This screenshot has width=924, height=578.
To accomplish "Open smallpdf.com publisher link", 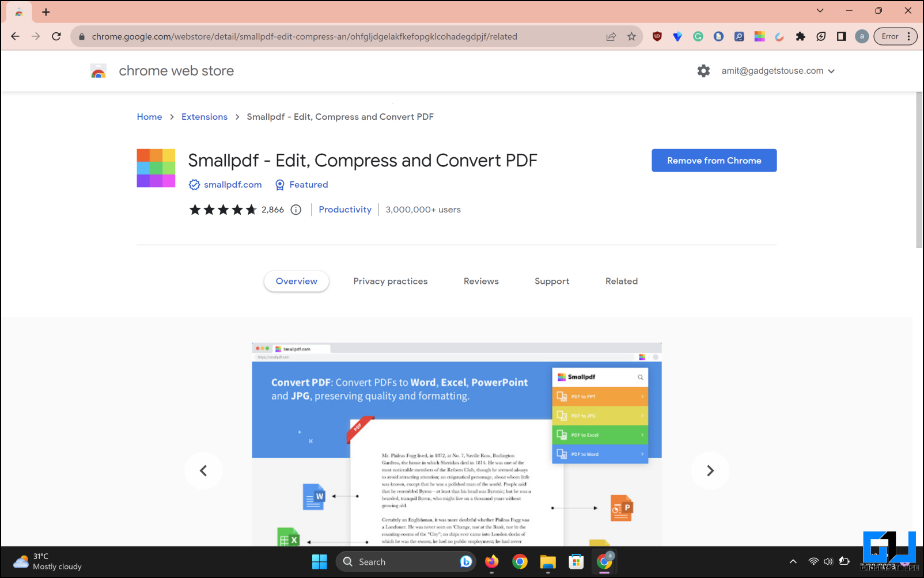I will (x=233, y=185).
